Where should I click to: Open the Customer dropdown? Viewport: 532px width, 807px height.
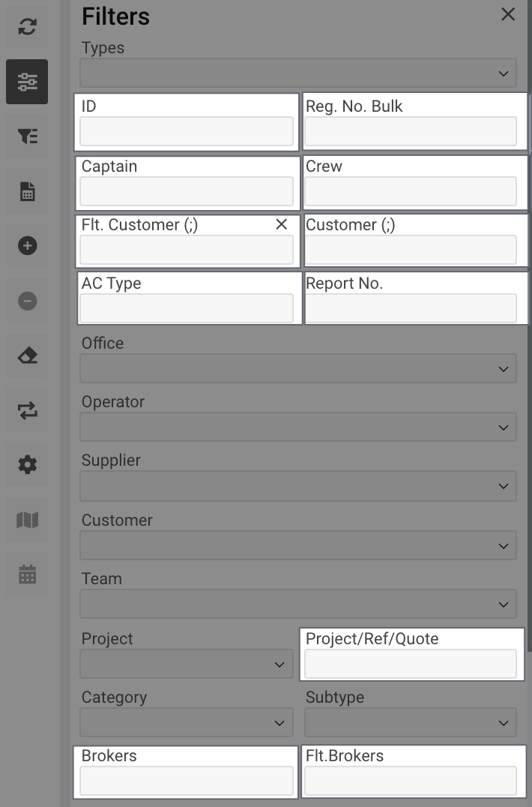coord(297,544)
